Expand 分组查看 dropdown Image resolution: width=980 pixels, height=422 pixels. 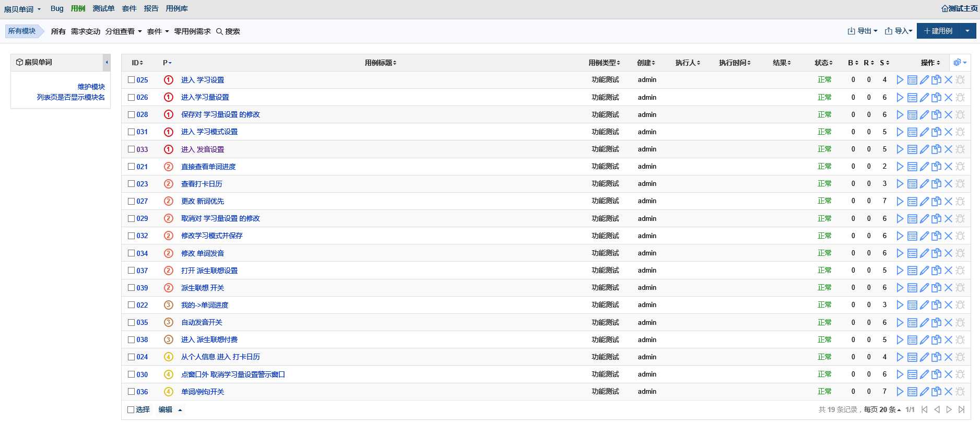[x=124, y=31]
